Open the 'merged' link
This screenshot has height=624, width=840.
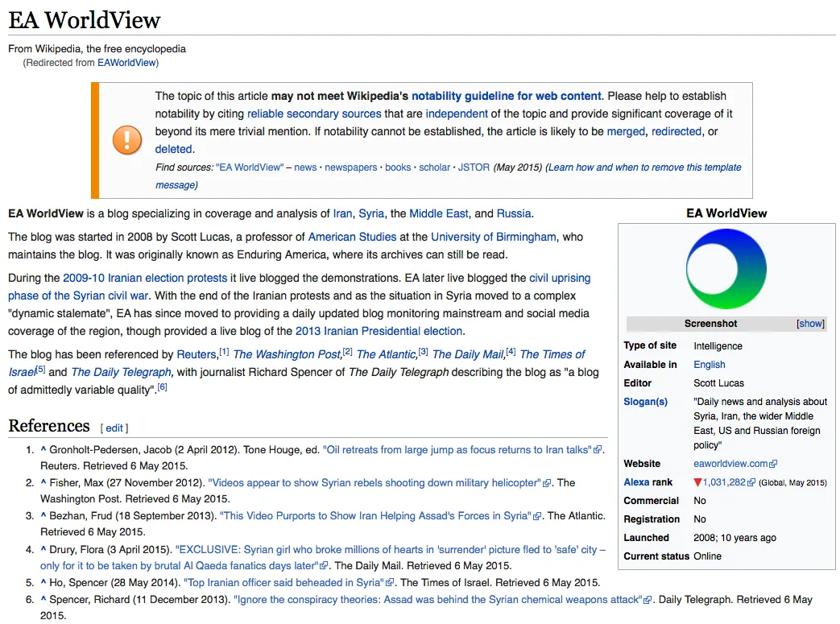(x=626, y=131)
